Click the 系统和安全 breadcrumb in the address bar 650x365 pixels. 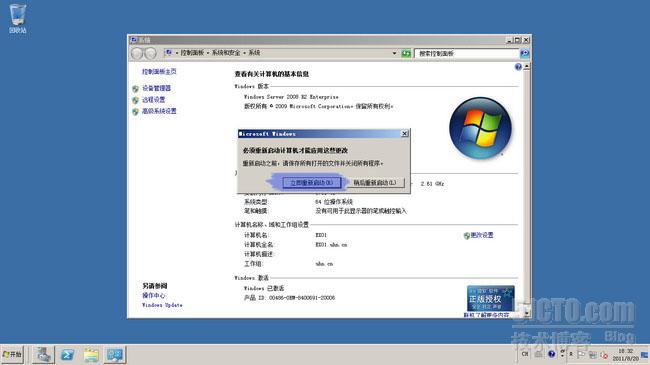coord(226,53)
